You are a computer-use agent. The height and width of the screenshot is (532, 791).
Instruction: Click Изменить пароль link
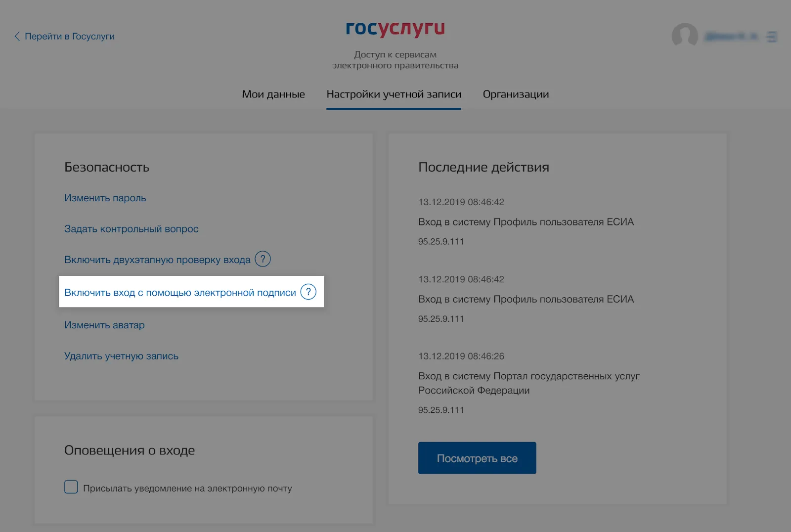click(105, 198)
